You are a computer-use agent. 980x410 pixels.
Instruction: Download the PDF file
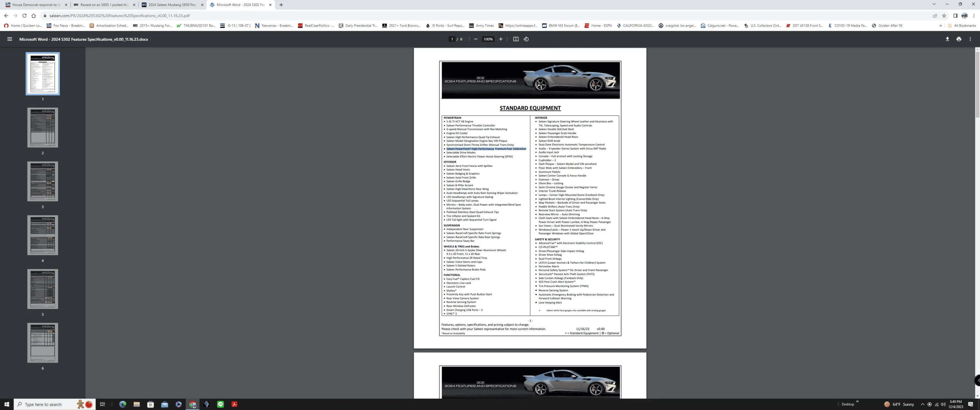pyautogui.click(x=947, y=39)
